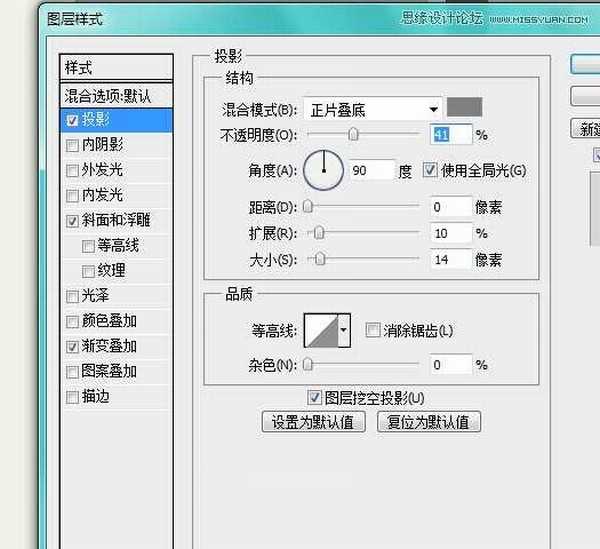This screenshot has width=600, height=549.
Task: Expand the contour picker dropdown arrow
Action: coord(345,330)
